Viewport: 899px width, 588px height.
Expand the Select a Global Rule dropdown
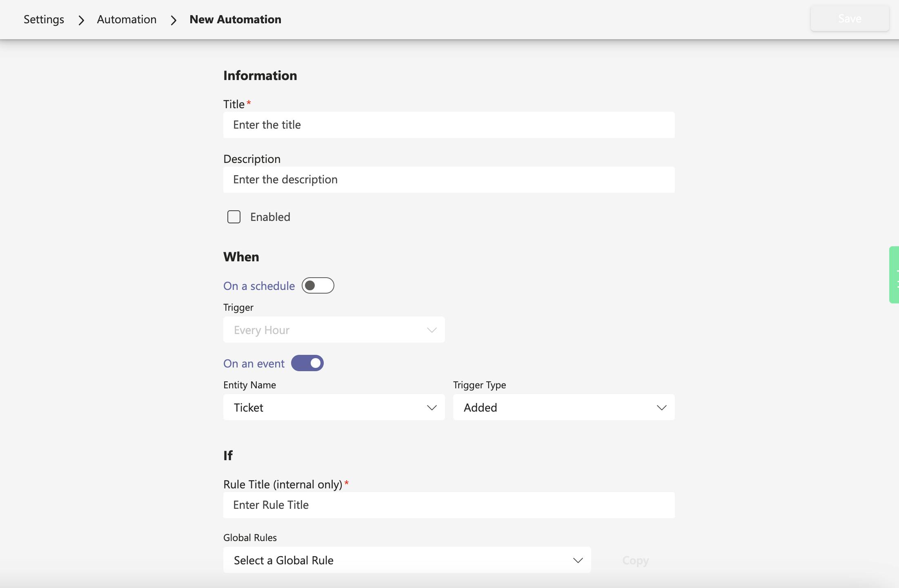[x=400, y=560]
